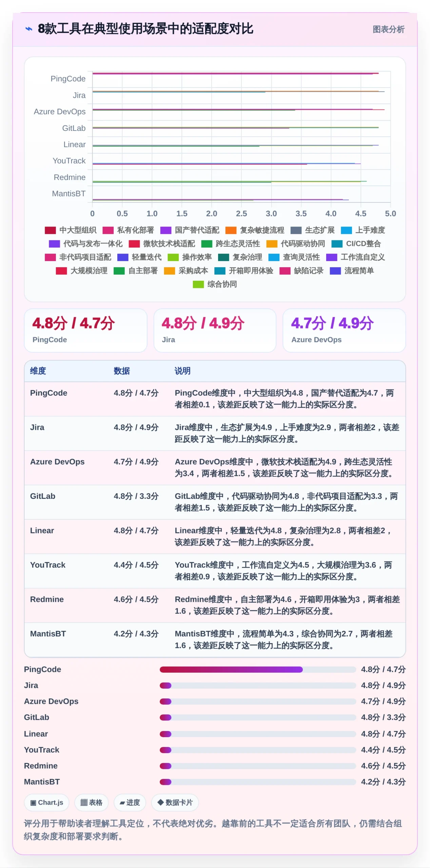
Task: Click the 采购成本 legend entry
Action: click(186, 271)
